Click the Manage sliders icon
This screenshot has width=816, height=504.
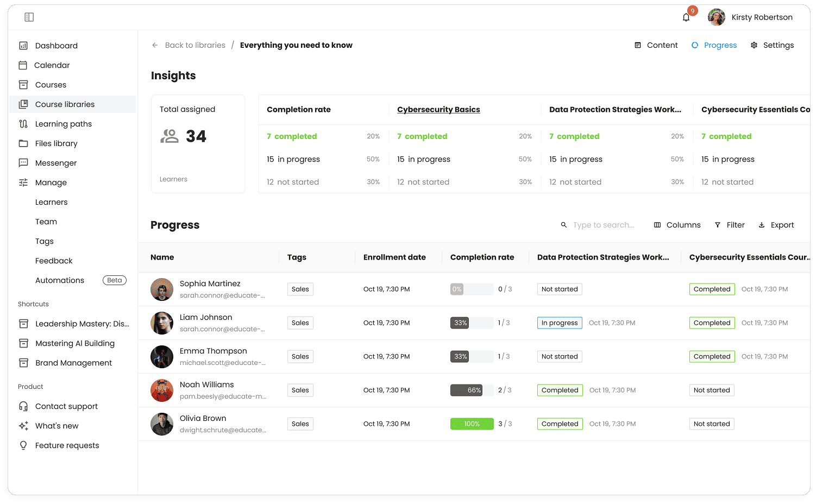point(23,182)
